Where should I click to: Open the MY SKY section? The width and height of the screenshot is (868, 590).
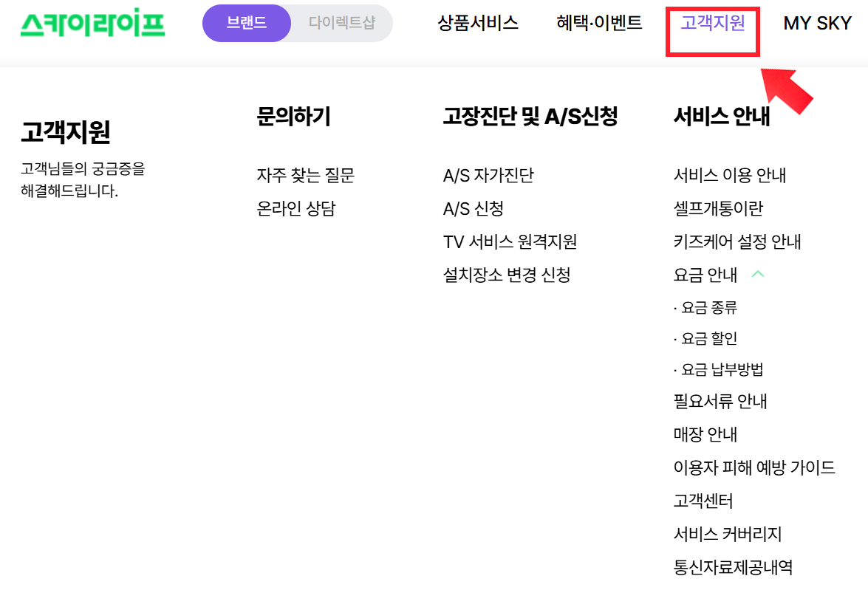pos(817,24)
